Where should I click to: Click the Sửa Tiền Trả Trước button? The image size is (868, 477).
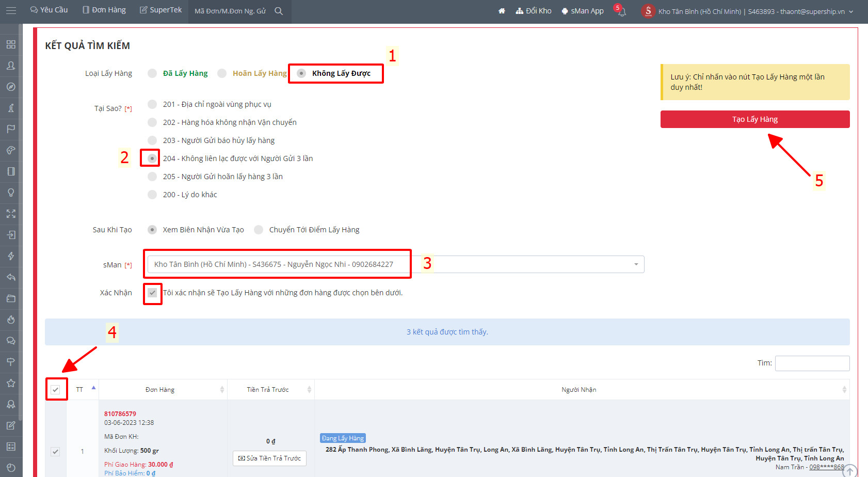269,458
